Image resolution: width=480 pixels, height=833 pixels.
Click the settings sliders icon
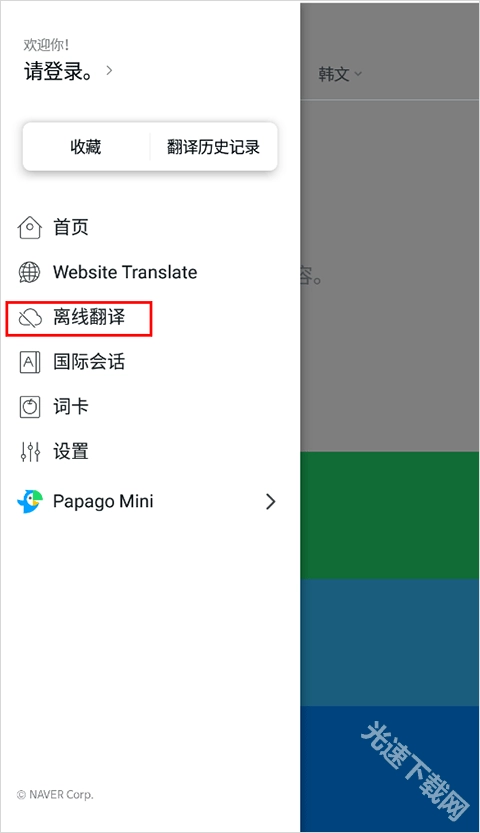click(30, 452)
